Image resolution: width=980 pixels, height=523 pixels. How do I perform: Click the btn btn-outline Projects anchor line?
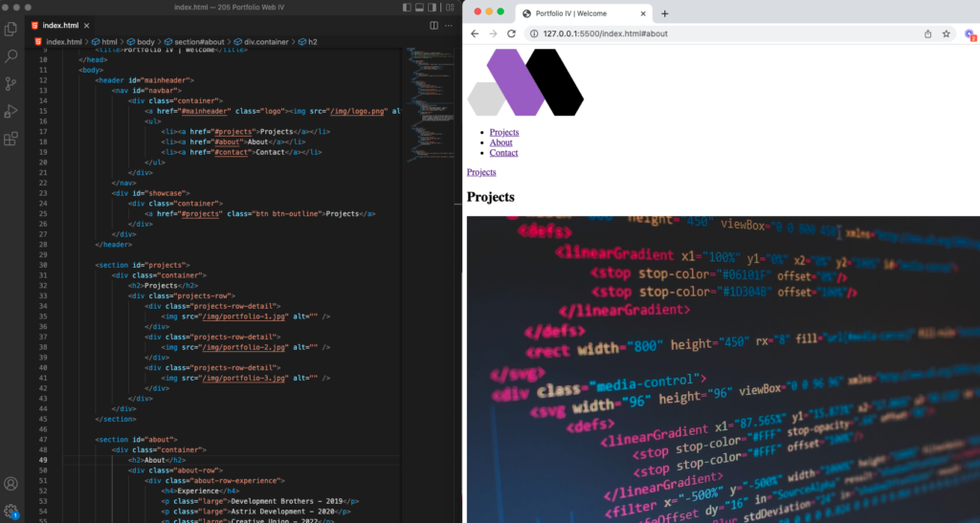coord(260,213)
